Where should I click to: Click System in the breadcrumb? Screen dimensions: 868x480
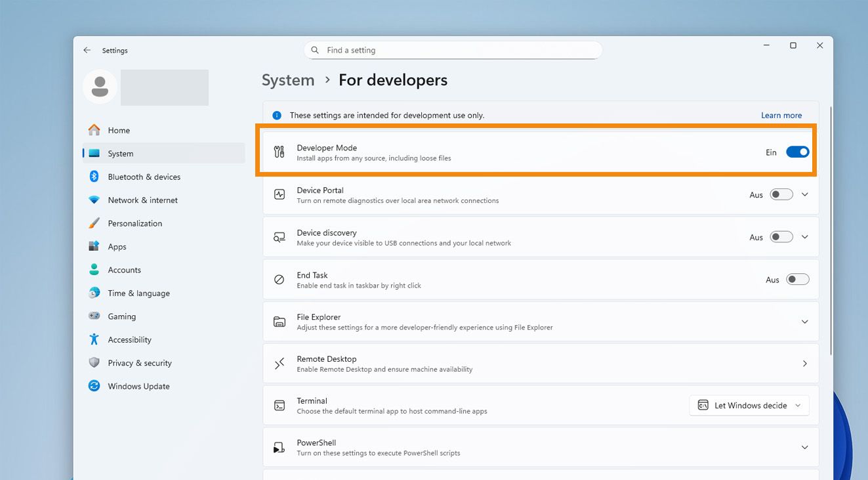click(x=288, y=80)
